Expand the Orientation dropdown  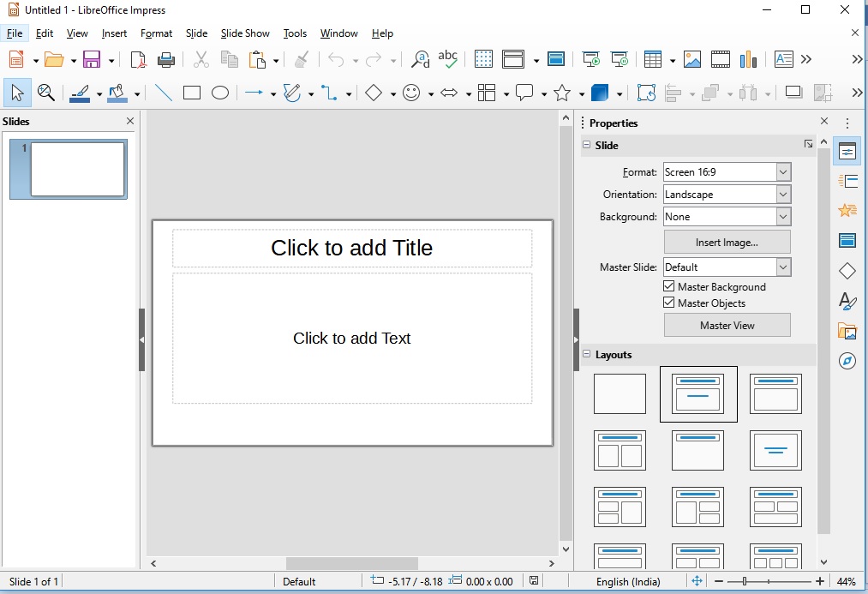(x=783, y=195)
